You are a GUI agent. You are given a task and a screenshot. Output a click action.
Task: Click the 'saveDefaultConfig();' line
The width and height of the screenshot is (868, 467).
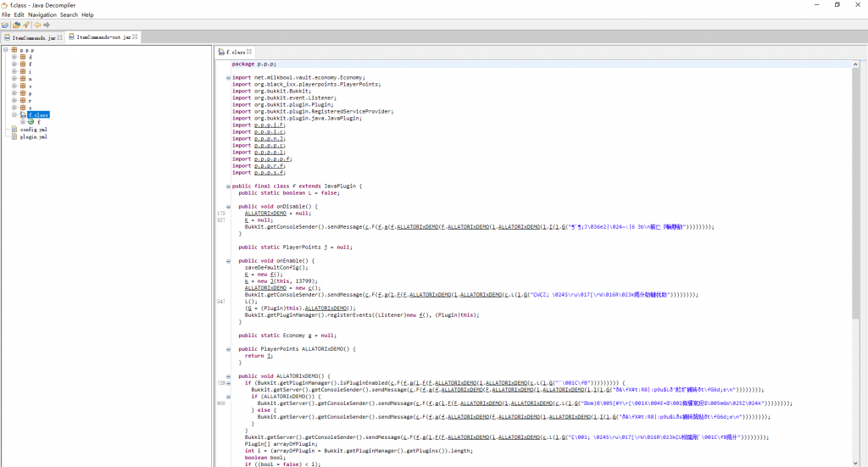(x=276, y=268)
